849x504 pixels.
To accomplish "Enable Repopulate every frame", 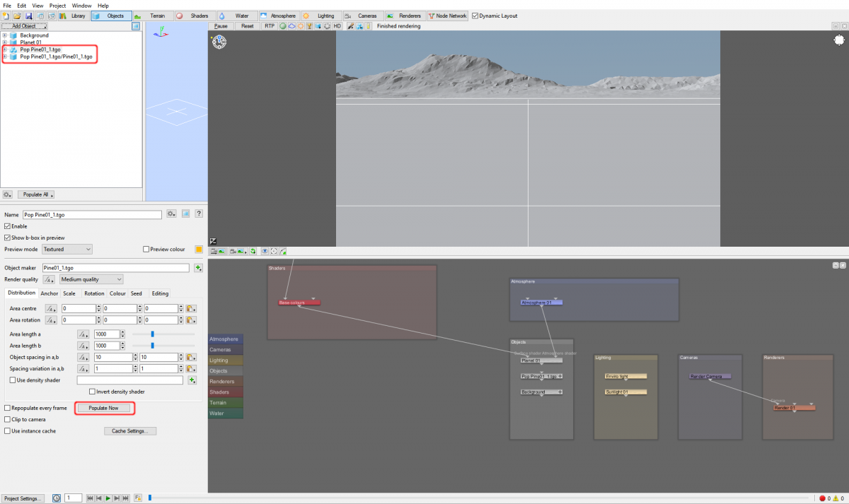I will click(7, 408).
